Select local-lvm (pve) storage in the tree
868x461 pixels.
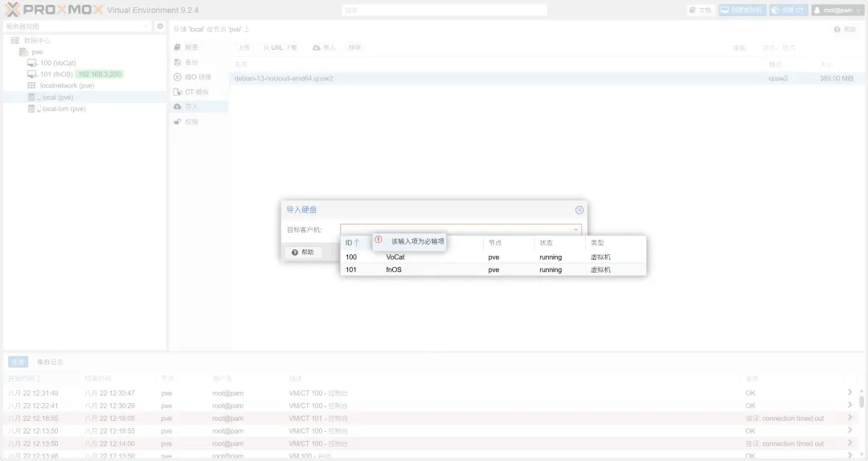(x=63, y=109)
